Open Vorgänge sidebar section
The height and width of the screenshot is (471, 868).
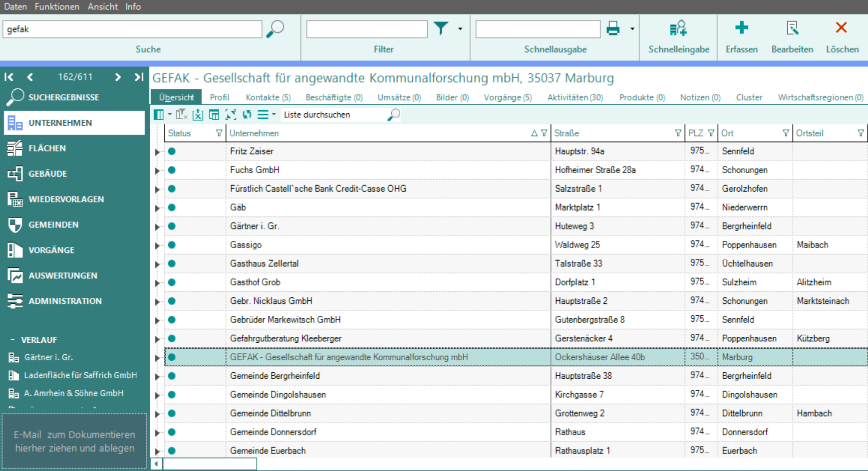(x=74, y=250)
